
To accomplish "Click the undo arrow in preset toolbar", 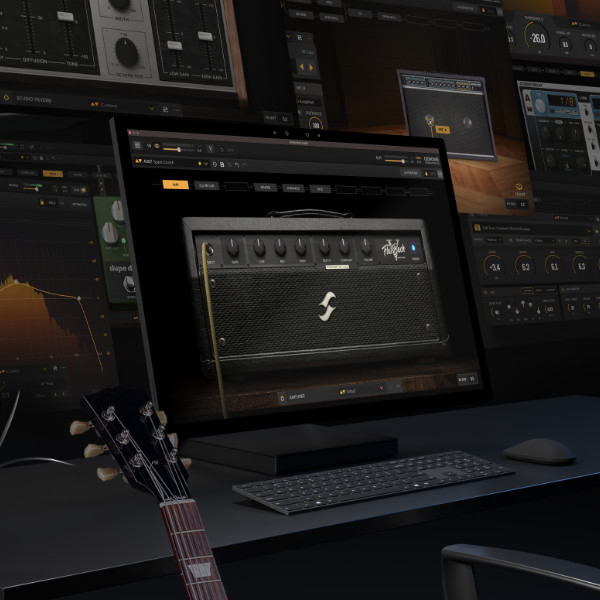I will coord(237,165).
